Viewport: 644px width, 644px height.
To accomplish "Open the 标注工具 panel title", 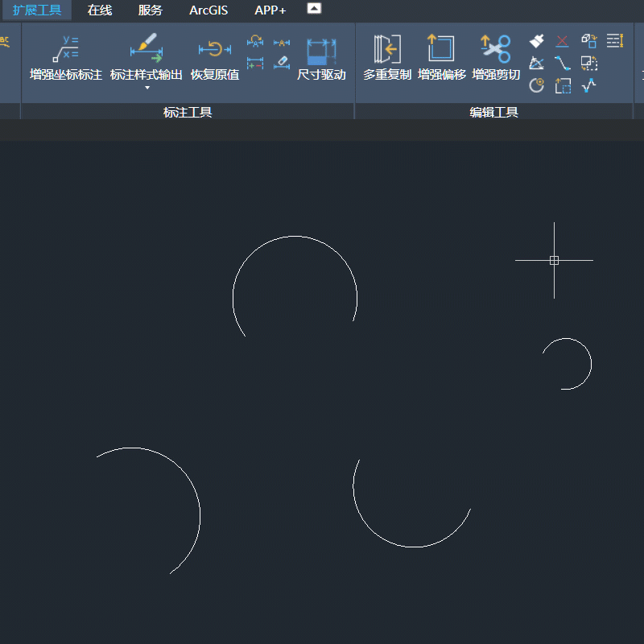I will [x=188, y=113].
